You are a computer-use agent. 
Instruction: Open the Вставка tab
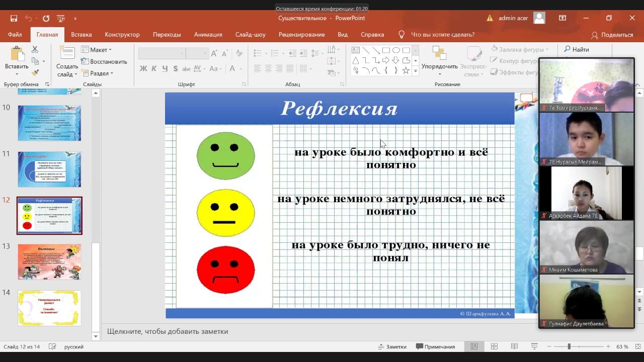coord(81,35)
